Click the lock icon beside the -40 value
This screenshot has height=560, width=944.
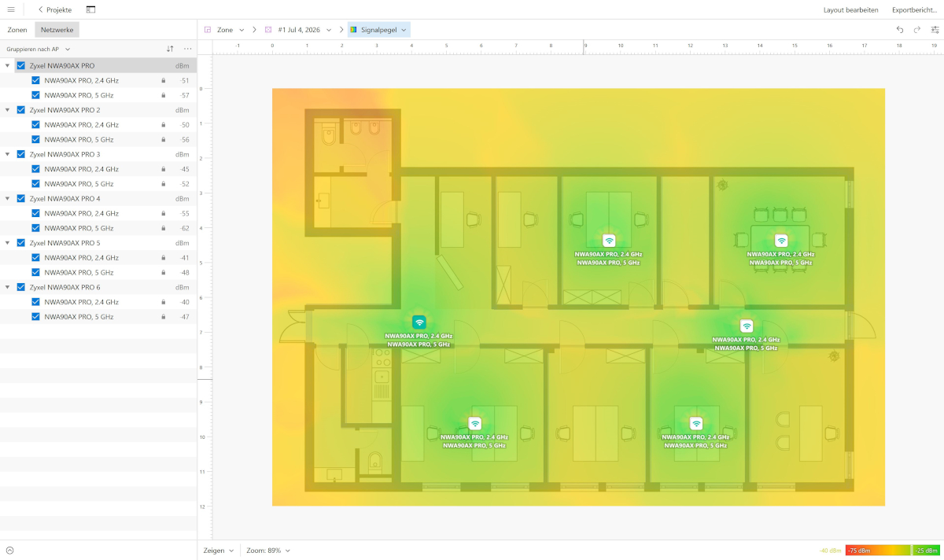[164, 302]
